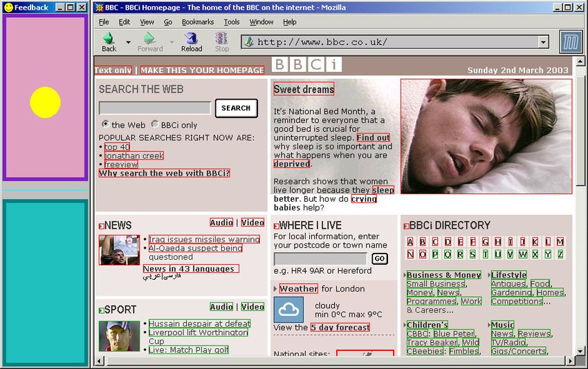588x369 pixels.
Task: Open directory letter W
Action: [x=523, y=254]
